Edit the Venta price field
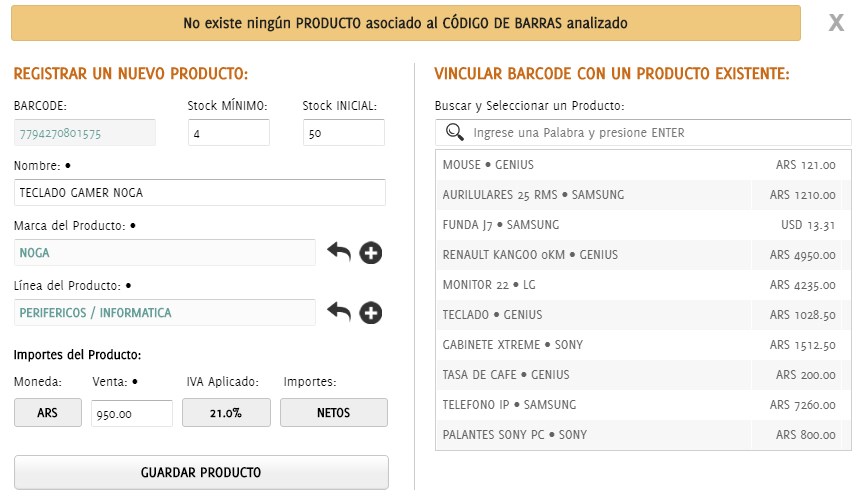 [x=131, y=413]
